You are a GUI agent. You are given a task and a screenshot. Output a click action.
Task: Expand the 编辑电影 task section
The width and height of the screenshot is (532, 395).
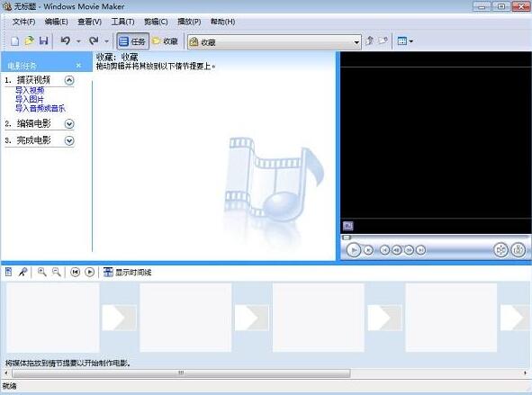[x=69, y=124]
